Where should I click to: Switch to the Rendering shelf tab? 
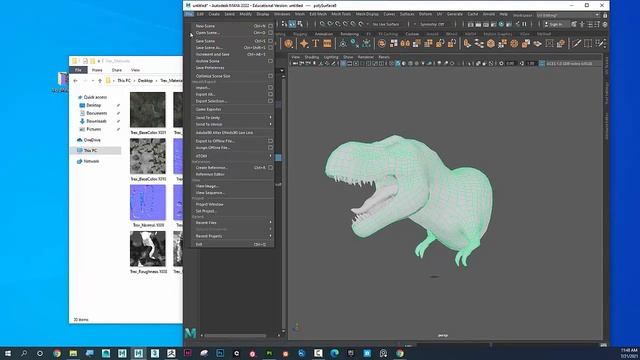(x=349, y=34)
